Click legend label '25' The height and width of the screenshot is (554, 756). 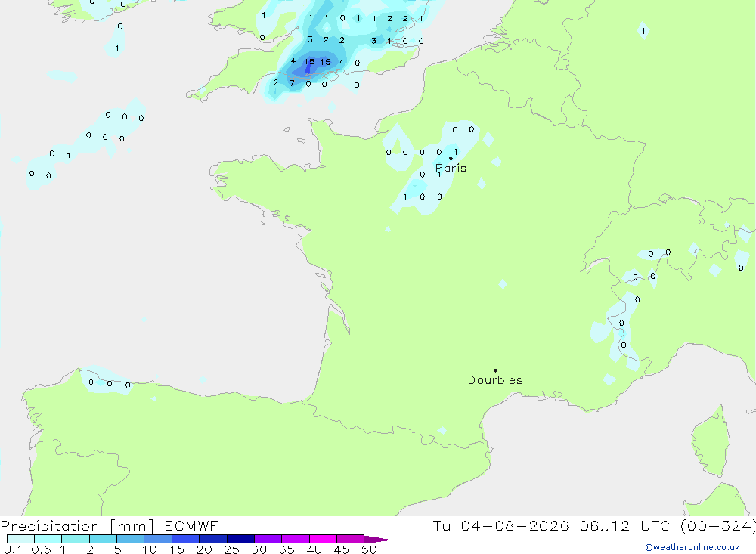[x=232, y=549]
